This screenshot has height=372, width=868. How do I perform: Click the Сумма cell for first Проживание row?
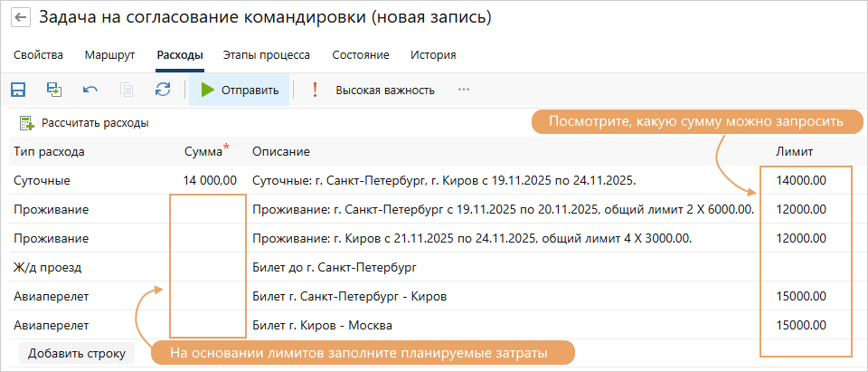208,209
